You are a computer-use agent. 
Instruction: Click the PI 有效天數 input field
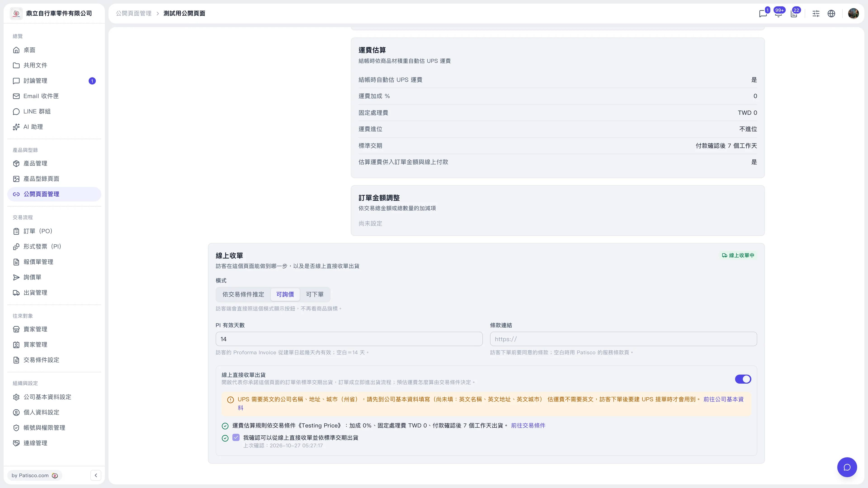tap(349, 339)
